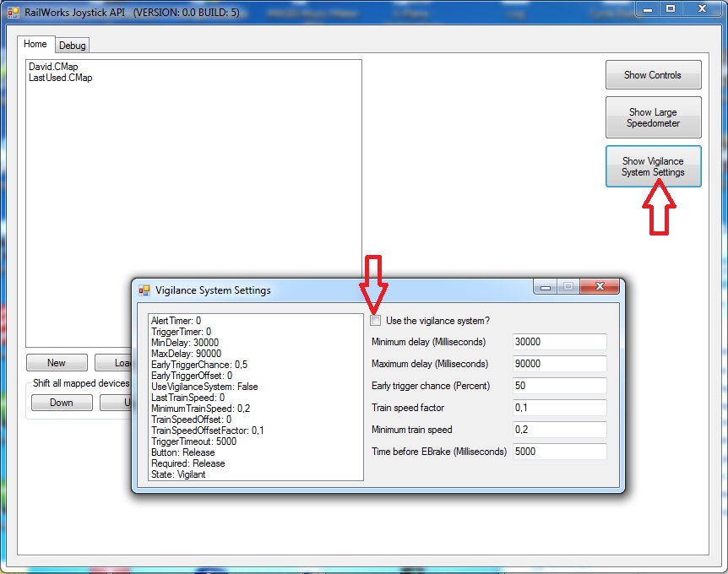
Task: Click the Load button
Action: pos(114,363)
